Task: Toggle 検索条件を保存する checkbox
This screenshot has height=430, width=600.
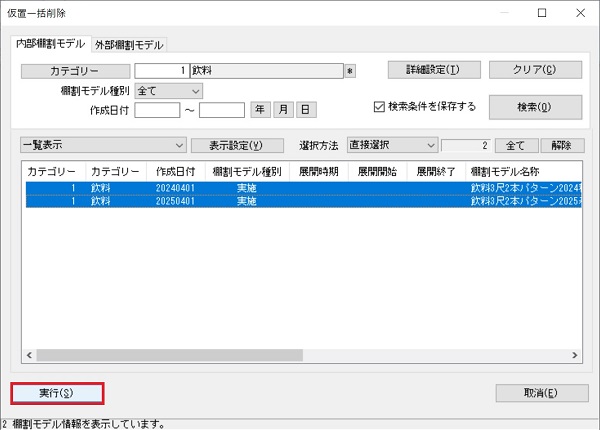Action: tap(379, 106)
